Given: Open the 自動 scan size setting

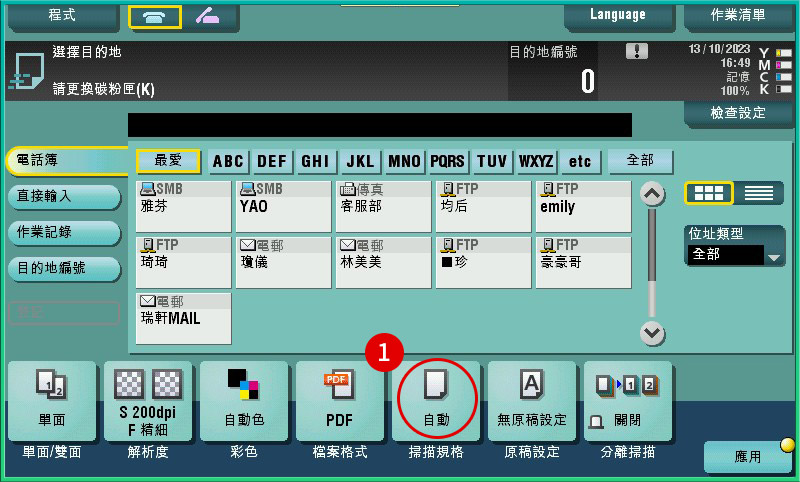Looking at the screenshot, I should (x=436, y=401).
